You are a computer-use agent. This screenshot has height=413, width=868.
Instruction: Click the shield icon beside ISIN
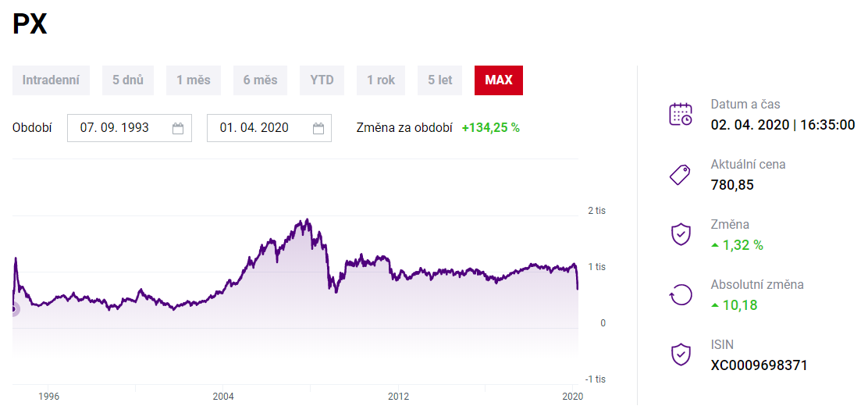pos(681,354)
